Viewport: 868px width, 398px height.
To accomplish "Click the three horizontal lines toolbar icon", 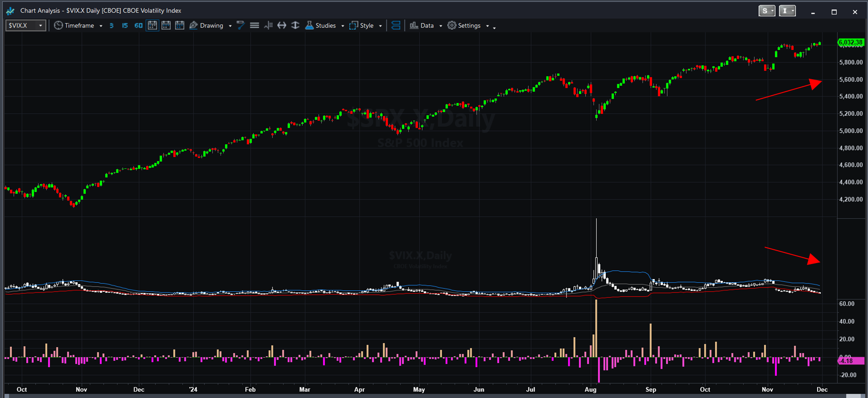I will [x=254, y=25].
